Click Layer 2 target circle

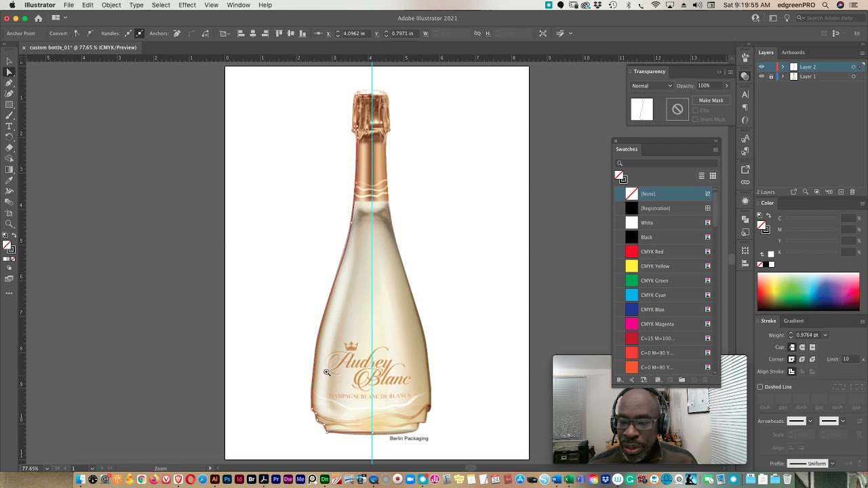click(x=854, y=67)
